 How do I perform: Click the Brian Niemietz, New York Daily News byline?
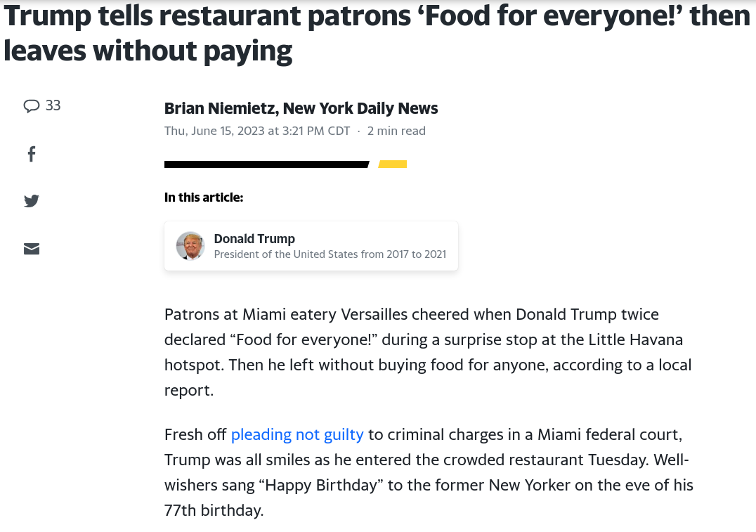click(x=301, y=108)
